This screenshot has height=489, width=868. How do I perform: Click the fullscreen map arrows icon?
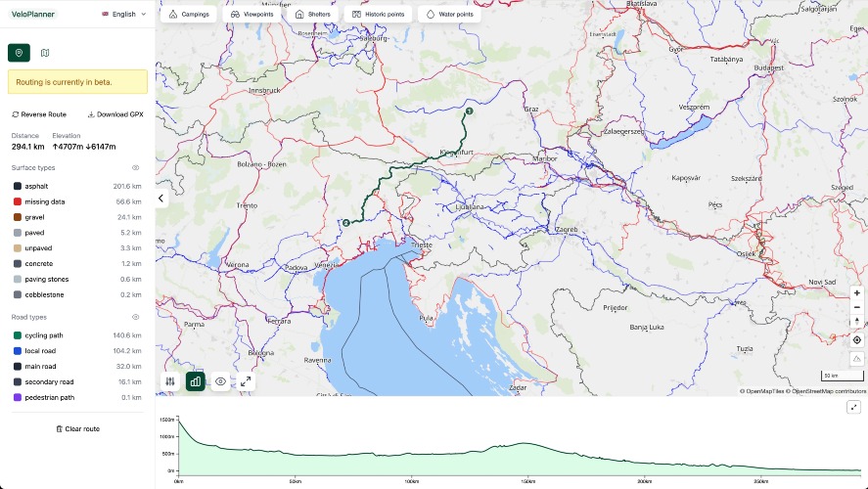click(246, 381)
